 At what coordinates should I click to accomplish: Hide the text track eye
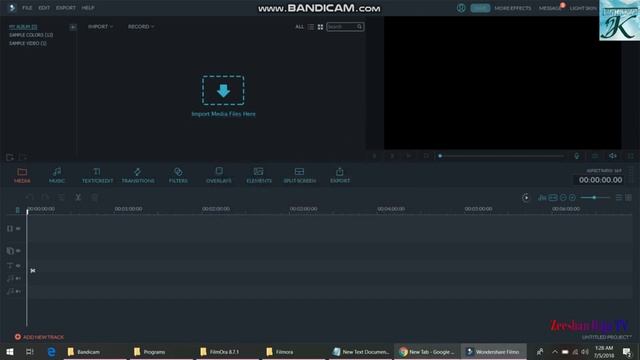(18, 266)
